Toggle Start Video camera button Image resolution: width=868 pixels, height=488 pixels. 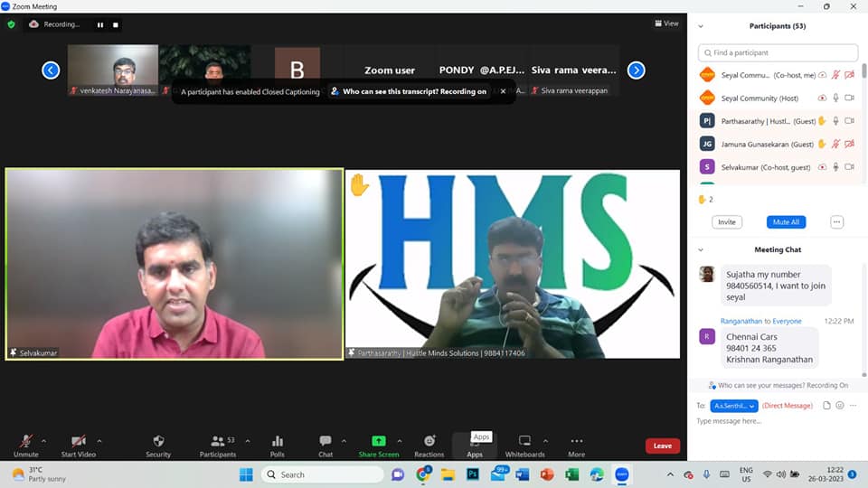click(79, 442)
